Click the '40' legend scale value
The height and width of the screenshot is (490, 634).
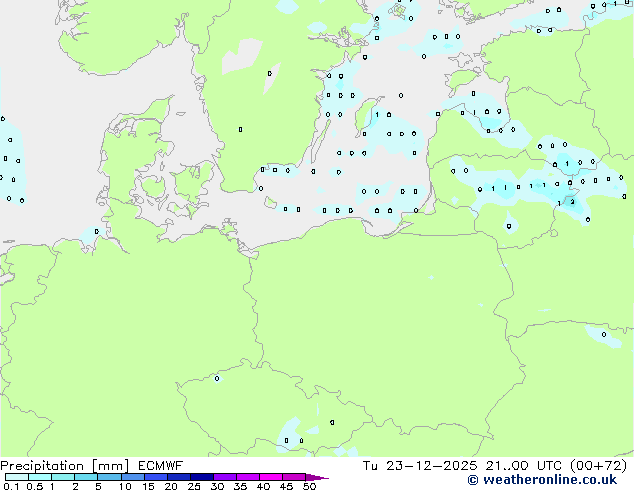263,486
